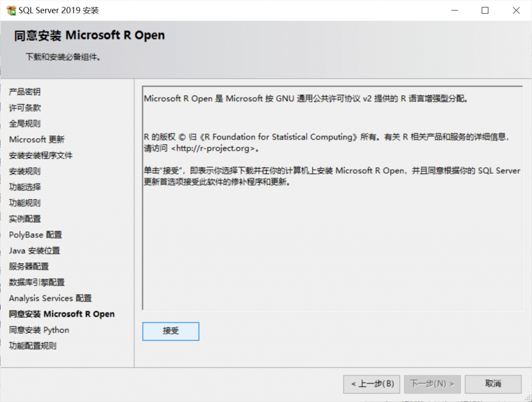
Task: Select 同意安装 Python step in sidebar
Action: [39, 330]
